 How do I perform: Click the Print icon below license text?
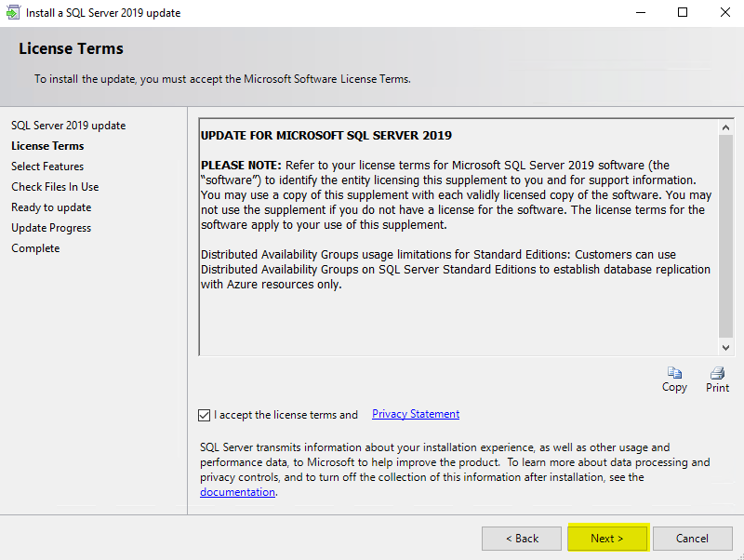[717, 373]
